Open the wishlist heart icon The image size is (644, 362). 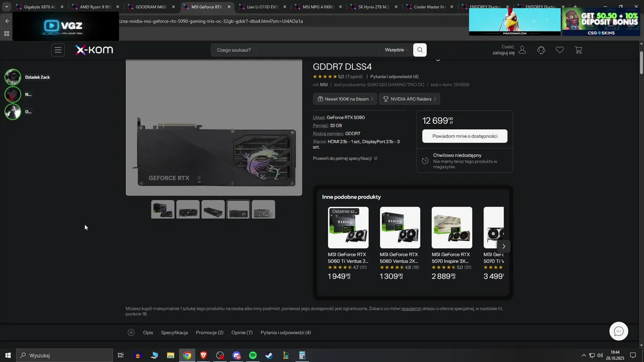pyautogui.click(x=559, y=50)
